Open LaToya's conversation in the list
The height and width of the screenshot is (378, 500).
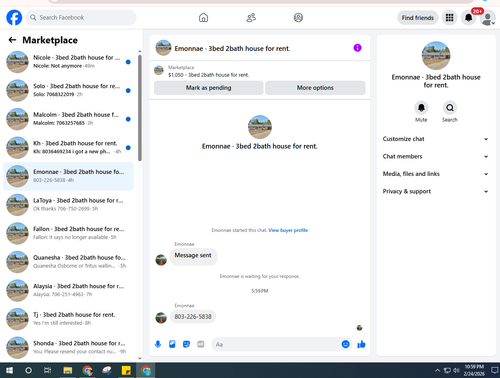tap(68, 205)
